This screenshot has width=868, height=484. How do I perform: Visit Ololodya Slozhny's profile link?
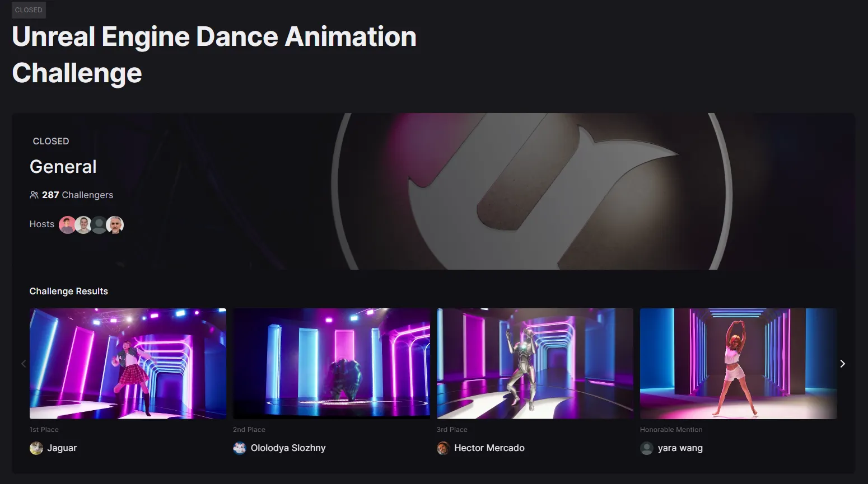(288, 448)
